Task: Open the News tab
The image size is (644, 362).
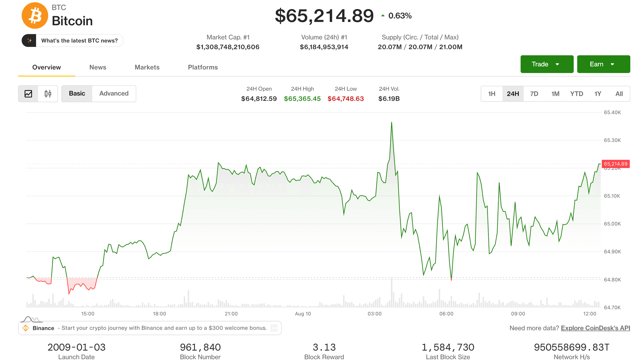Action: tap(98, 67)
